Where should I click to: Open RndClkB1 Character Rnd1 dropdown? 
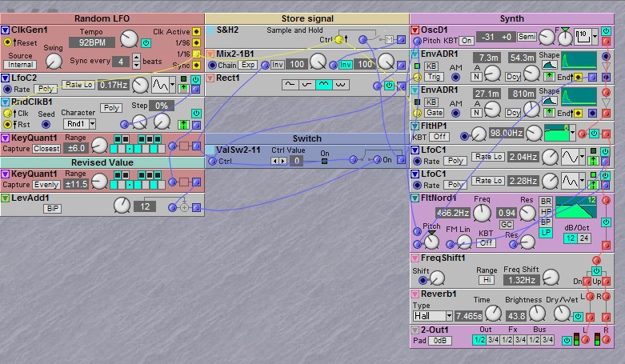tap(81, 124)
